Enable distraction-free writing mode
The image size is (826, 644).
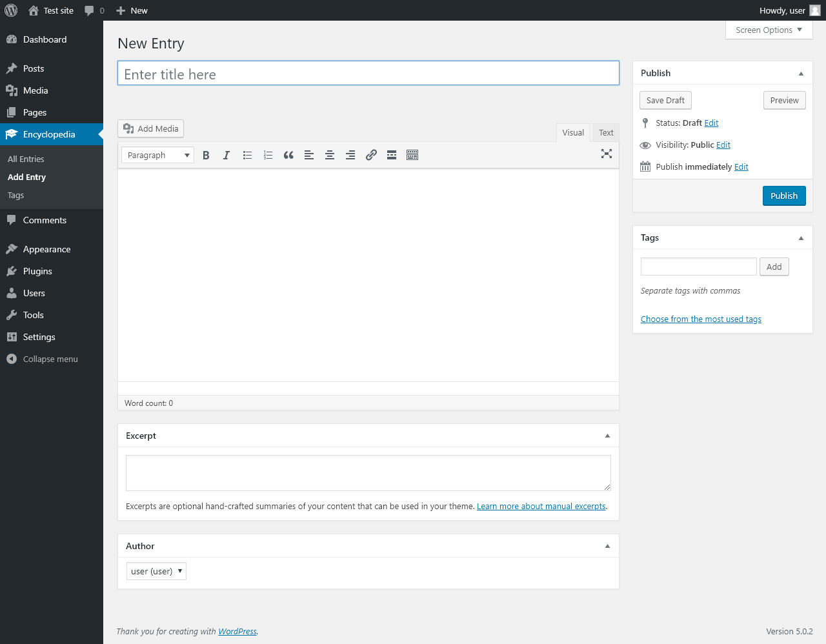[607, 154]
